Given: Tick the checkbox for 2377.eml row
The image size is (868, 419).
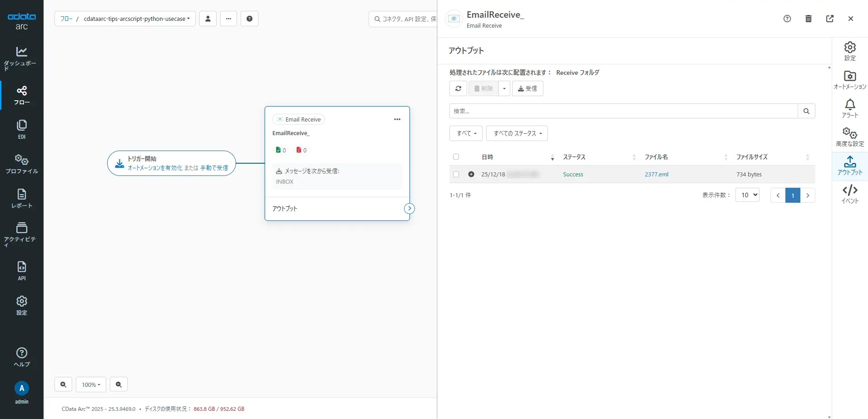Looking at the screenshot, I should coord(456,174).
